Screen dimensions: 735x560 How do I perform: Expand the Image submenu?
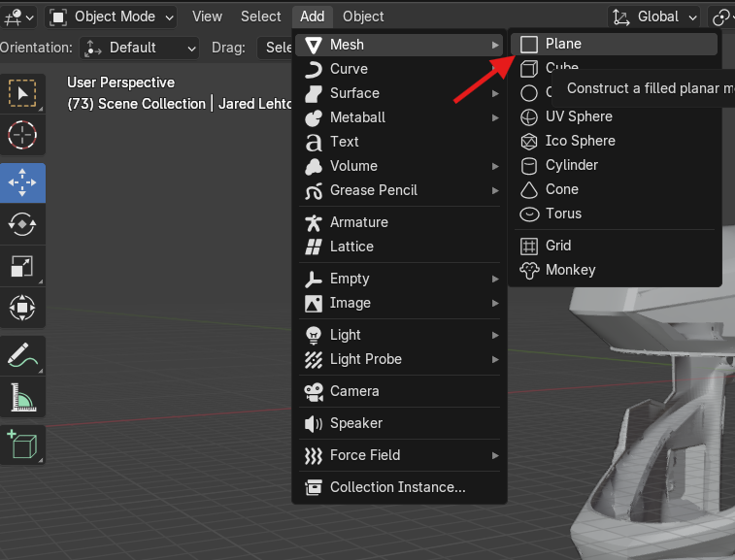pyautogui.click(x=399, y=303)
